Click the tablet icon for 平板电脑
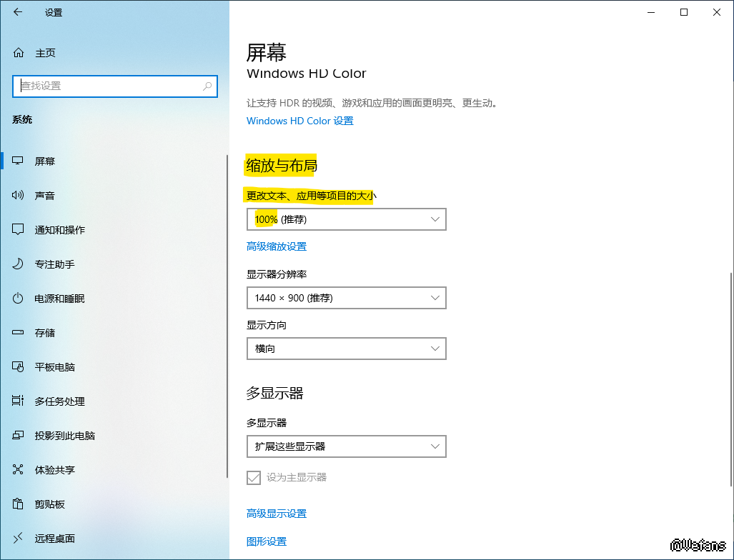The height and width of the screenshot is (560, 734). (18, 366)
